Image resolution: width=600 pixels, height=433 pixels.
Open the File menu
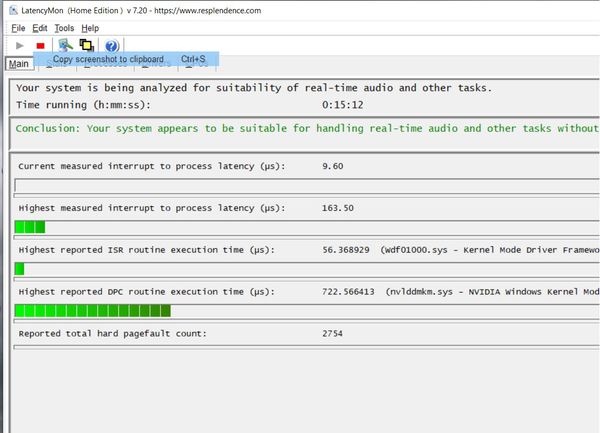pos(18,28)
